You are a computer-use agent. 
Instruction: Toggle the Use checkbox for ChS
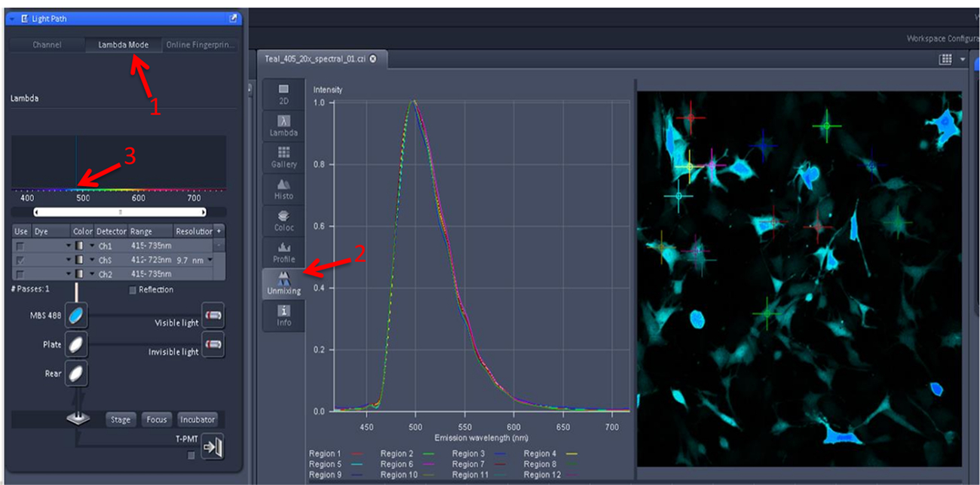pyautogui.click(x=20, y=260)
